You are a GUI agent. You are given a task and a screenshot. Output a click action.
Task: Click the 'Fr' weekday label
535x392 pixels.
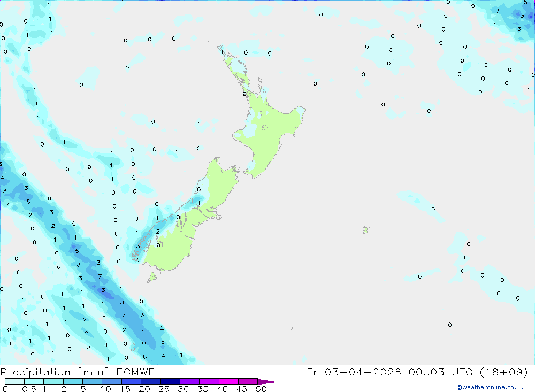point(312,372)
